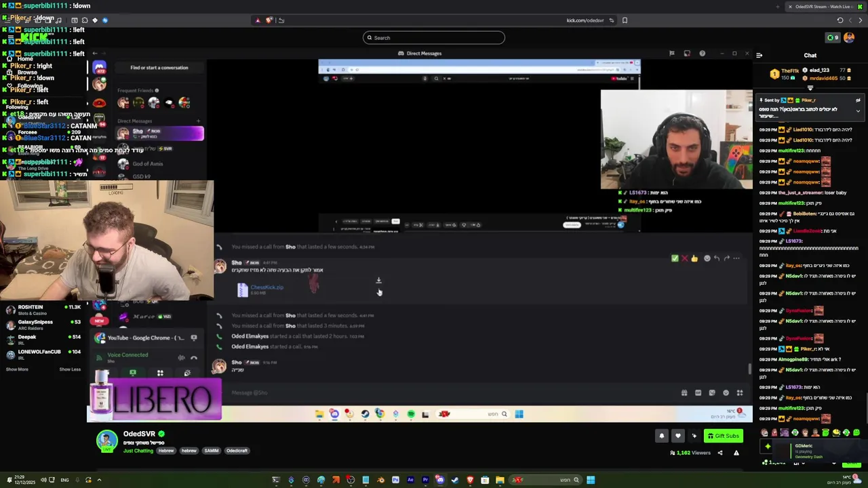Show Less recommended channels
868x488 pixels.
coord(70,369)
